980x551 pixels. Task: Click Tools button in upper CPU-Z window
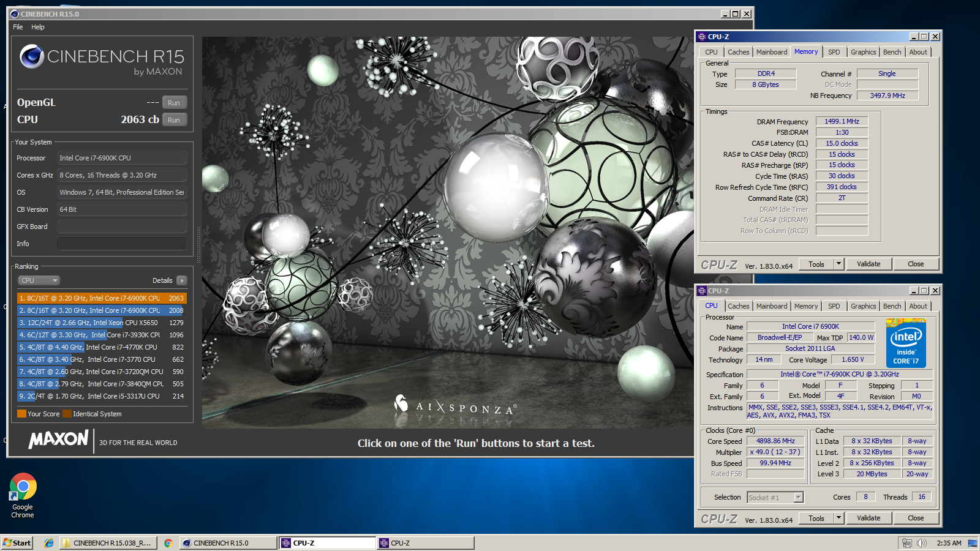click(816, 264)
